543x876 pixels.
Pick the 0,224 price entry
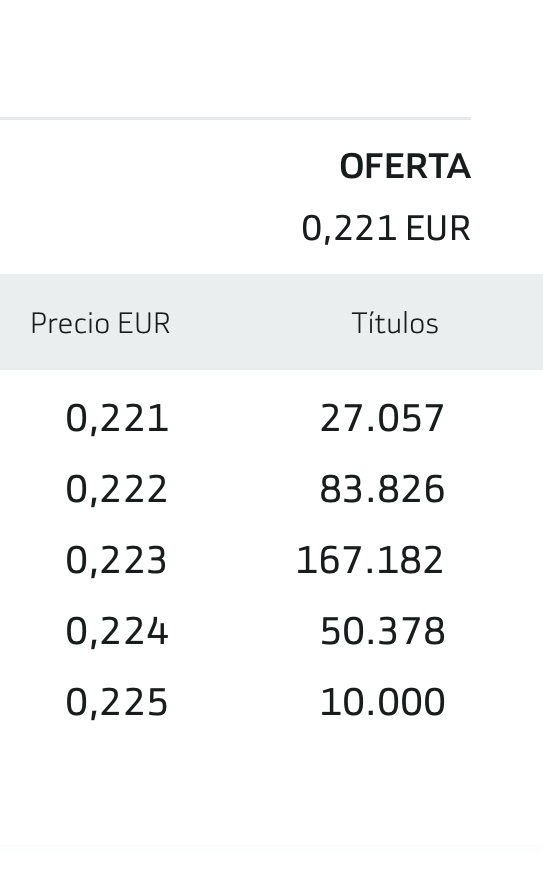[117, 631]
